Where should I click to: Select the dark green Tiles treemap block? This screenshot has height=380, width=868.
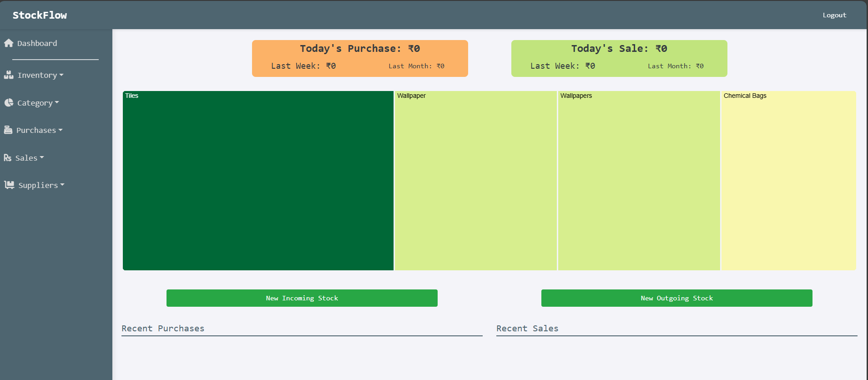(258, 181)
